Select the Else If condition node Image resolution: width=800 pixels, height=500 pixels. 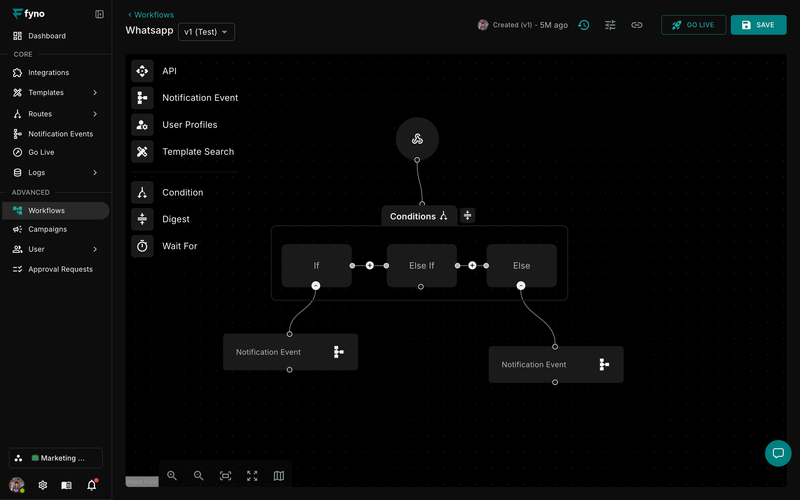coord(421,265)
